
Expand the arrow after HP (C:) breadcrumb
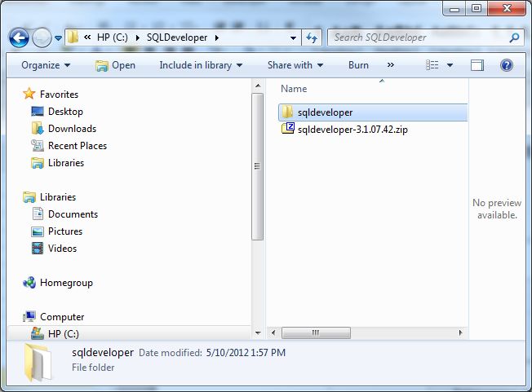[137, 37]
